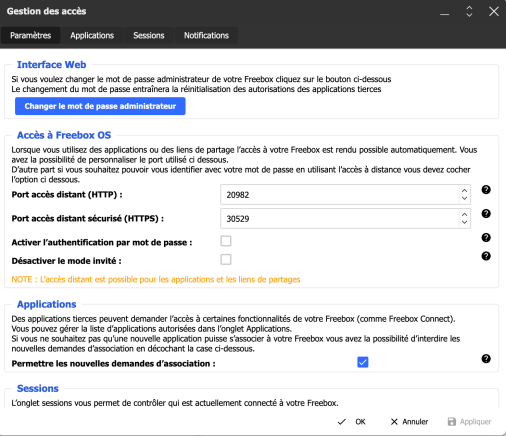The width and height of the screenshot is (506, 436).
Task: Open the Sessions tab
Action: pos(149,35)
